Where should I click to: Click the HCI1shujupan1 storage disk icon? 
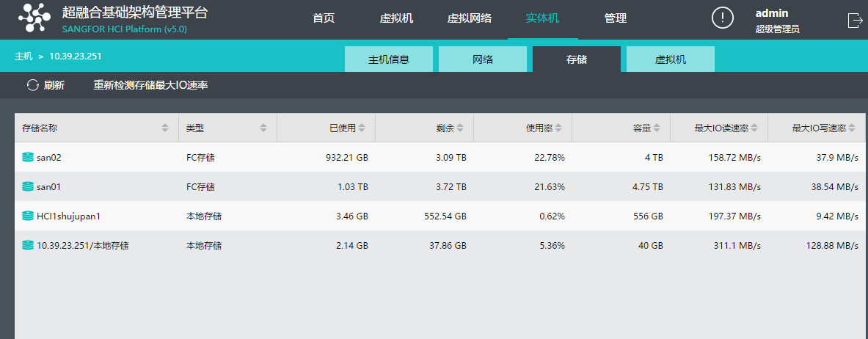click(28, 216)
